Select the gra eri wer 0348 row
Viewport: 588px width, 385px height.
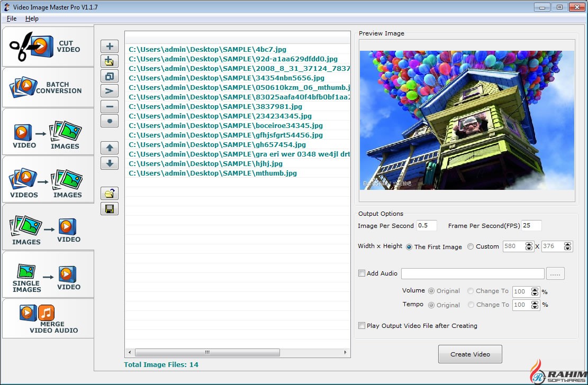238,154
